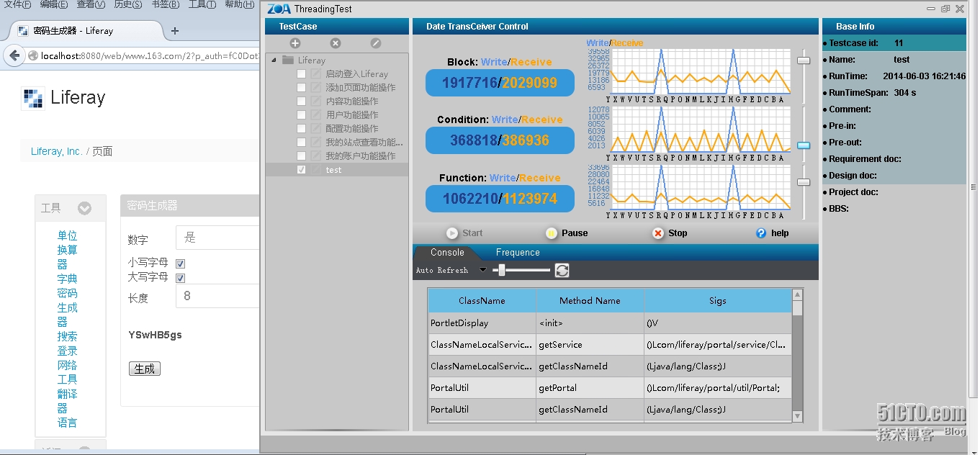Click the Method Name column header
980x455 pixels.
590,301
